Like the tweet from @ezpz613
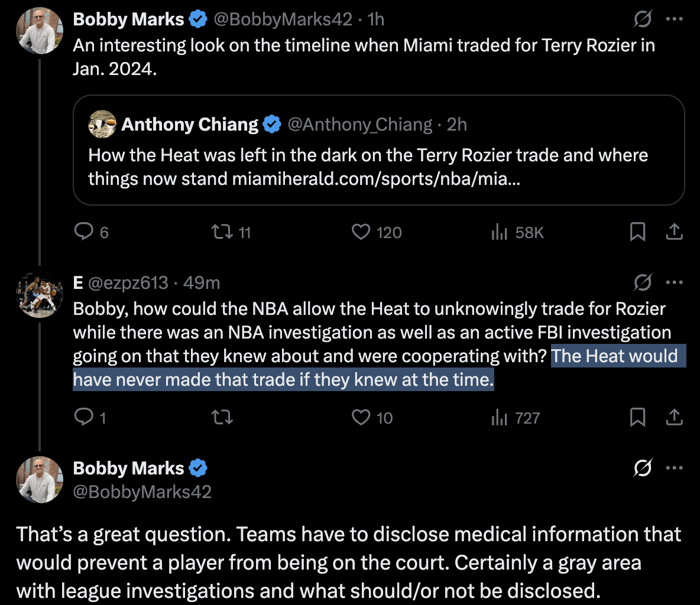Screen dimensions: 700x605 pyautogui.click(x=361, y=418)
